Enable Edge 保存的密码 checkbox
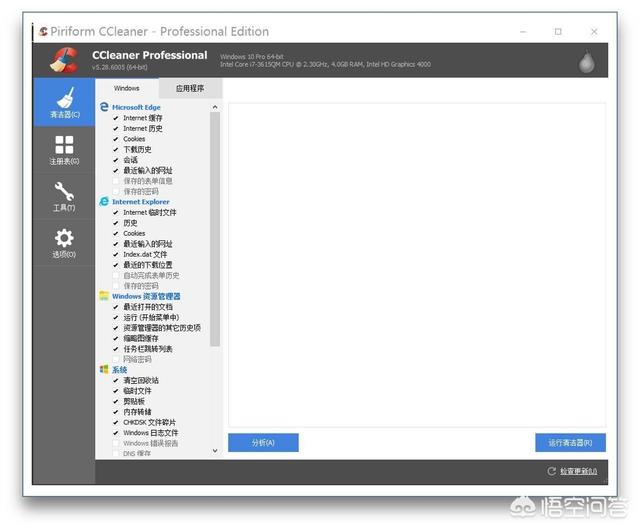Image resolution: width=640 pixels, height=530 pixels. click(x=116, y=192)
